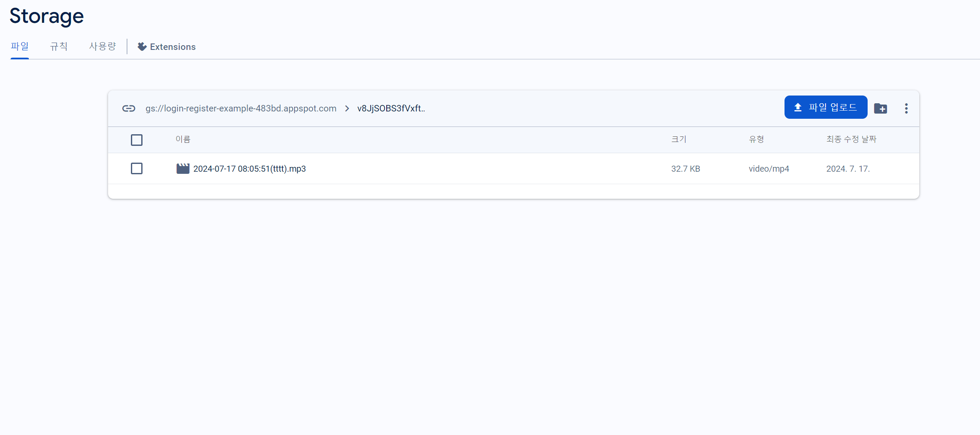The image size is (980, 435).
Task: Go to gs://login-register-example-483bd.appspot.com bucket root
Action: [241, 108]
